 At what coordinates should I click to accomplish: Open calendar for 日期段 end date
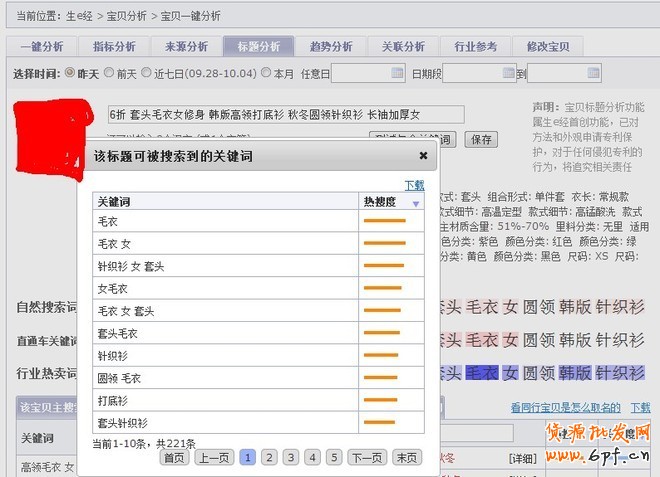(x=593, y=73)
